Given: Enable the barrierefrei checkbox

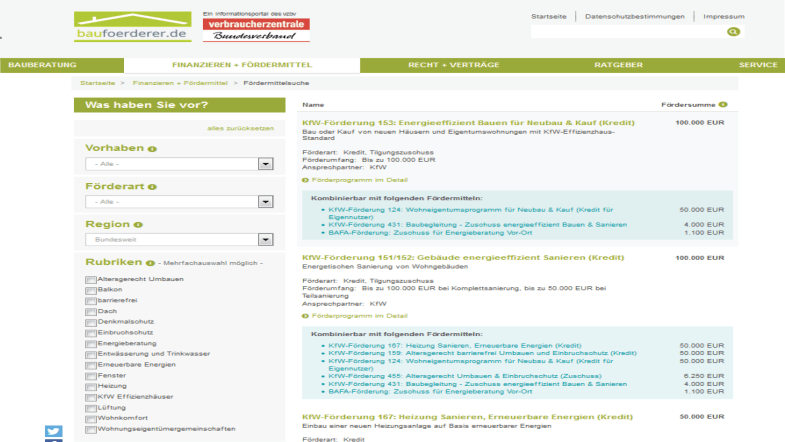Looking at the screenshot, I should point(91,301).
